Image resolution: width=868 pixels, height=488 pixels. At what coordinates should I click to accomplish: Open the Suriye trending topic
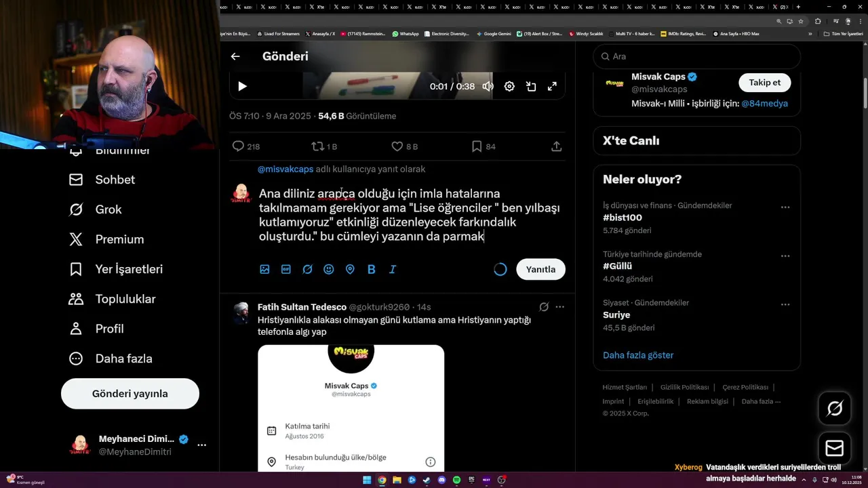[x=616, y=315]
